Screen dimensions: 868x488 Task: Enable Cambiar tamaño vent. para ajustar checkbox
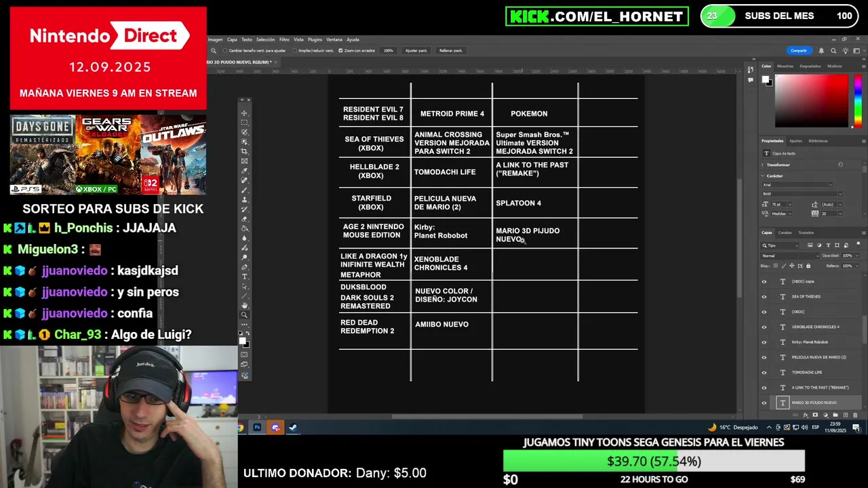pos(225,51)
